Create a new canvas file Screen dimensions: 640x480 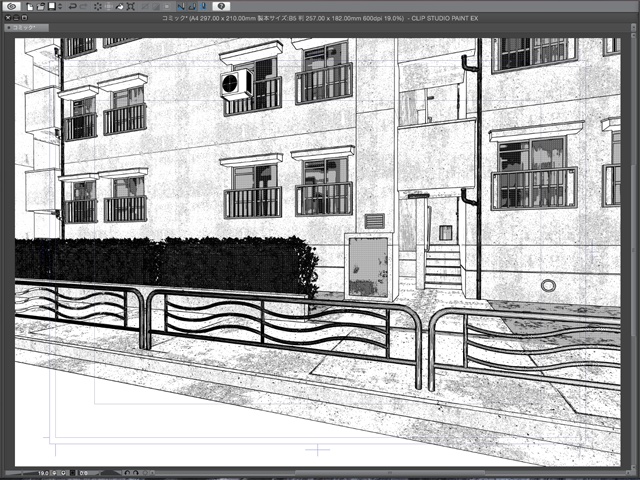(x=30, y=7)
